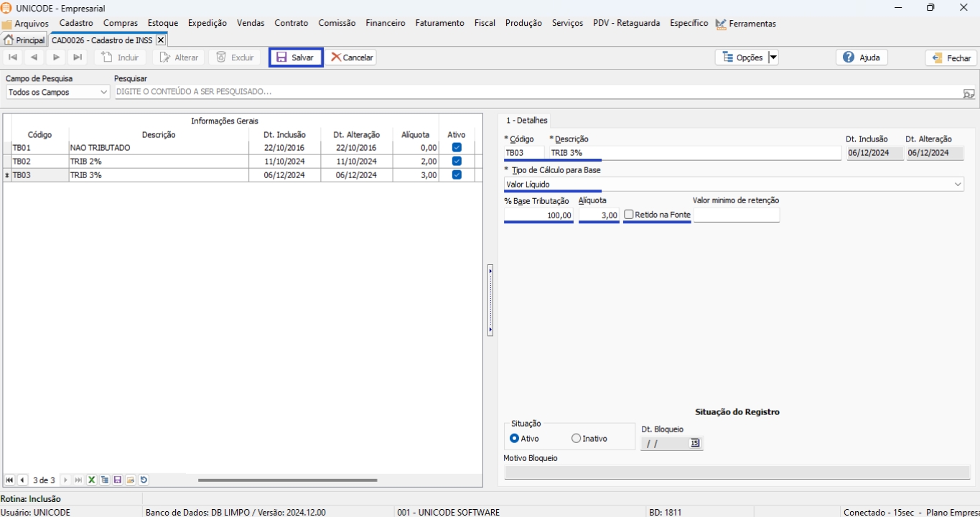
Task: Select the Inativo radio button
Action: [576, 439]
